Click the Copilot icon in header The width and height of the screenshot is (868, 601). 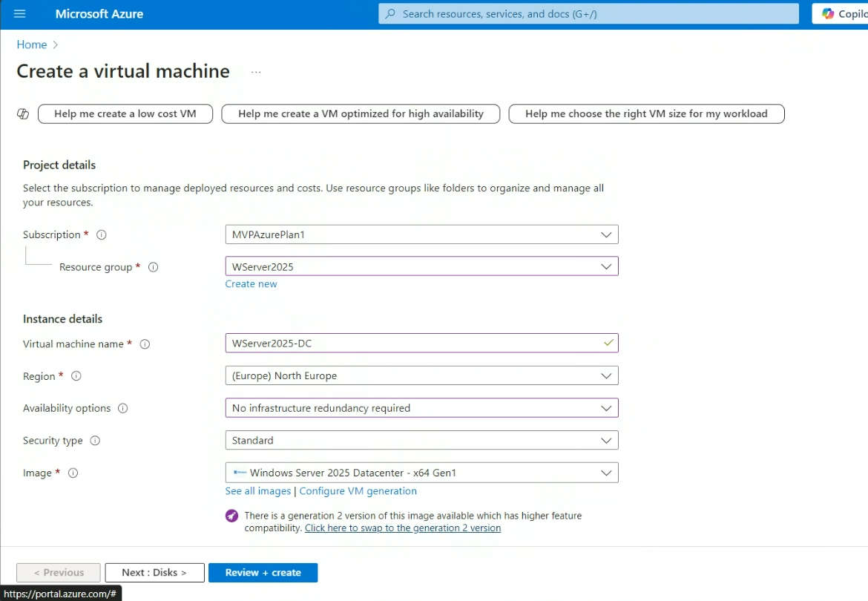(828, 14)
